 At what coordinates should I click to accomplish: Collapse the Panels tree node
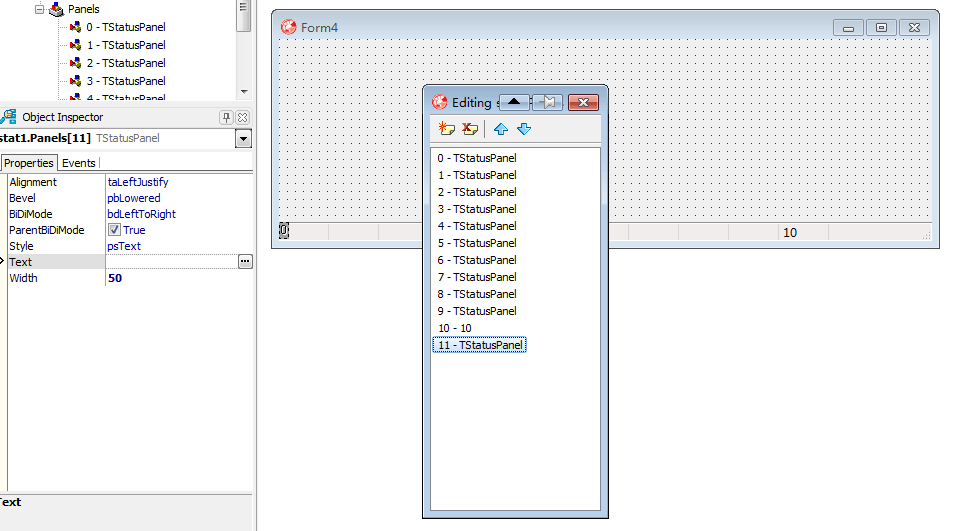tap(40, 9)
